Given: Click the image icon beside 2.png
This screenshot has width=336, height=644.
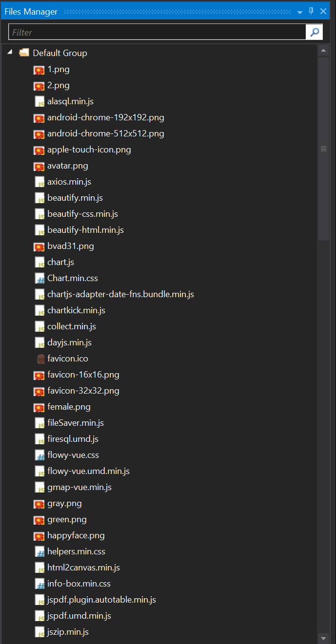Looking at the screenshot, I should point(39,86).
